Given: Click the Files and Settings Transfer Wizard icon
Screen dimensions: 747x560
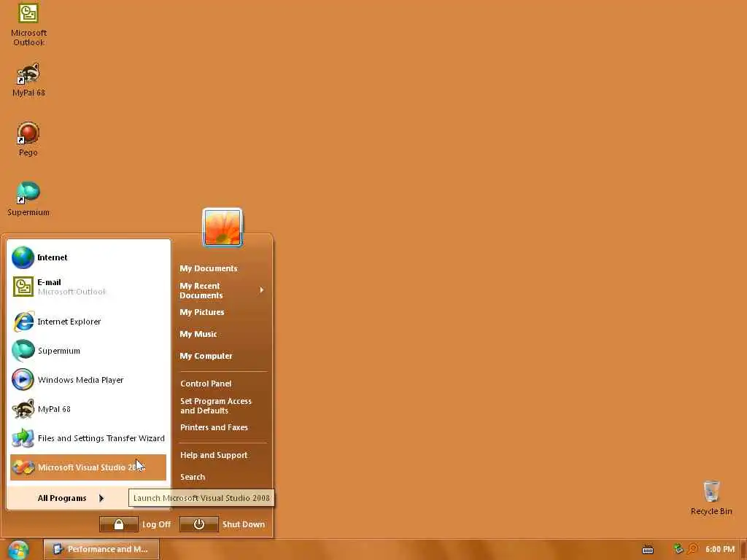Looking at the screenshot, I should (23, 438).
